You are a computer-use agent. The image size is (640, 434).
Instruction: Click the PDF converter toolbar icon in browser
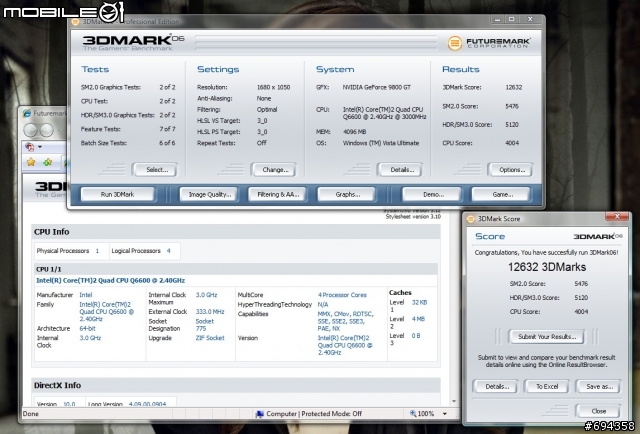(29, 146)
